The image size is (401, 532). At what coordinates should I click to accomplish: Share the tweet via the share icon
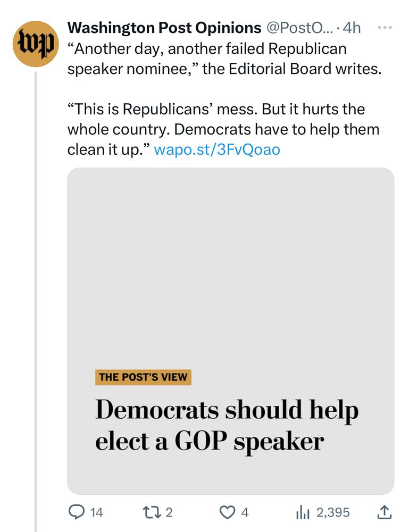(384, 512)
